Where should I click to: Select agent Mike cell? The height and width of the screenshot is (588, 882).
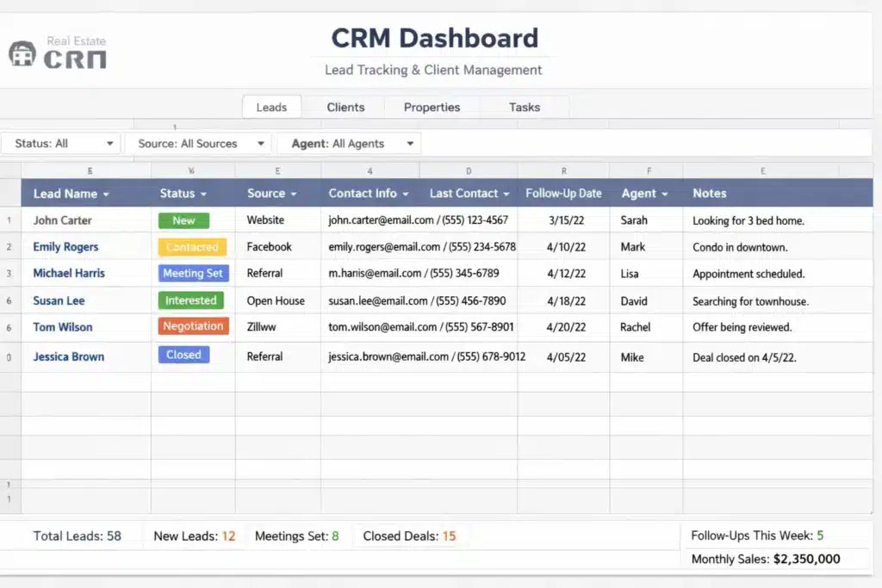pos(632,357)
